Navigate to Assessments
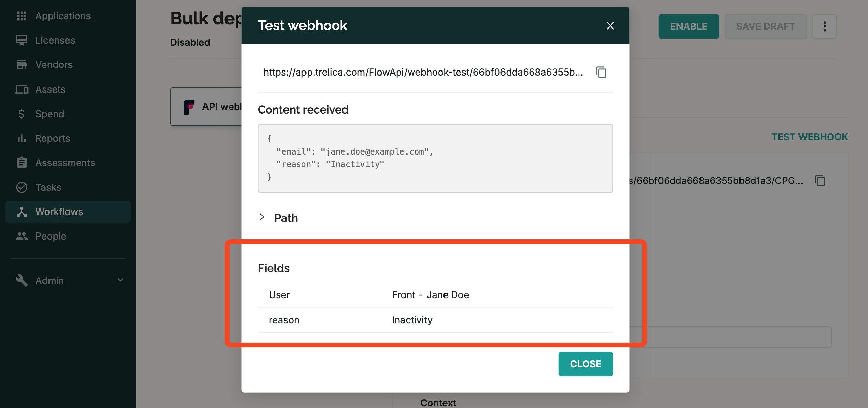 pos(65,163)
